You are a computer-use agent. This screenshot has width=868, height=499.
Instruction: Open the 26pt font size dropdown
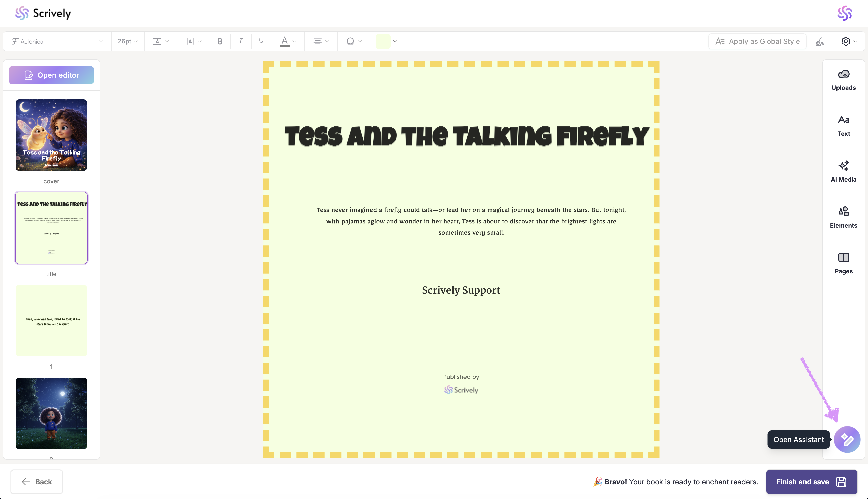[x=128, y=42]
